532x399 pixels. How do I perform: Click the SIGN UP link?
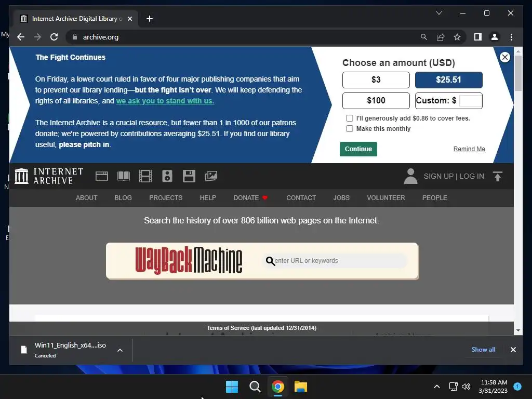(438, 176)
